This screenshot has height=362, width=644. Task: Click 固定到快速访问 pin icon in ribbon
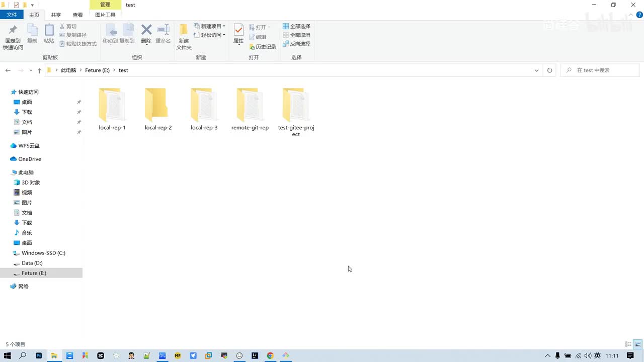point(13,30)
